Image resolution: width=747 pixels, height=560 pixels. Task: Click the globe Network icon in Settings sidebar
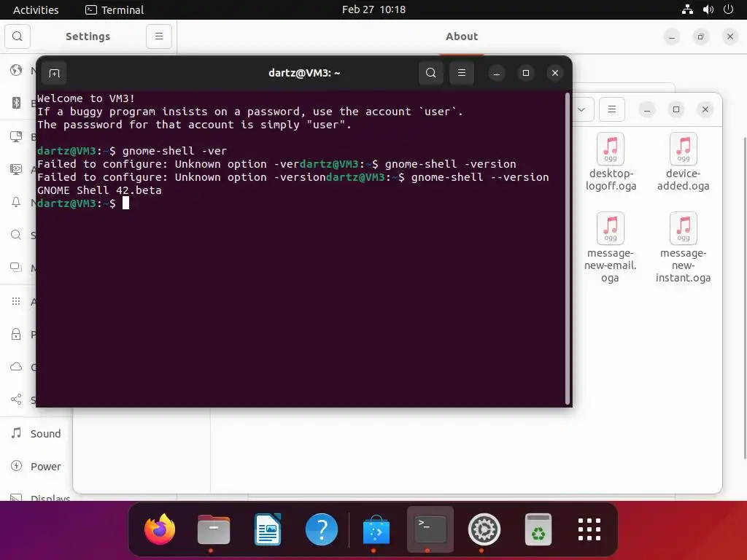(16, 70)
